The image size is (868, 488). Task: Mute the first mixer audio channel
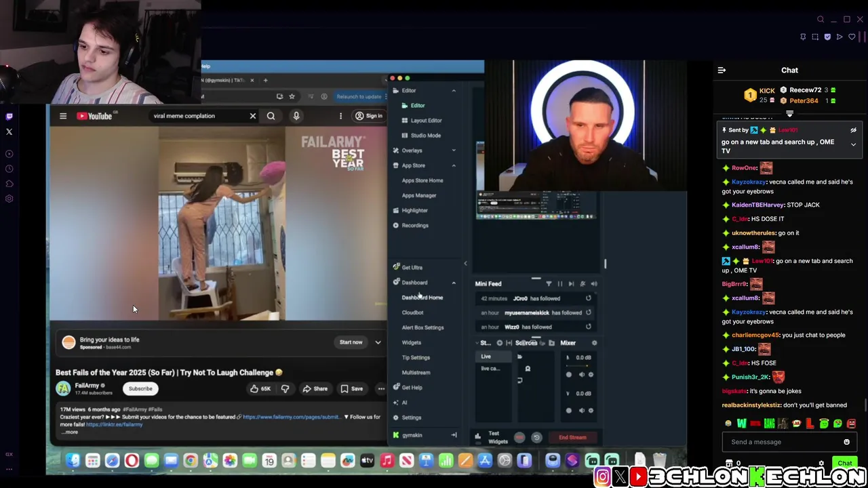tap(581, 374)
